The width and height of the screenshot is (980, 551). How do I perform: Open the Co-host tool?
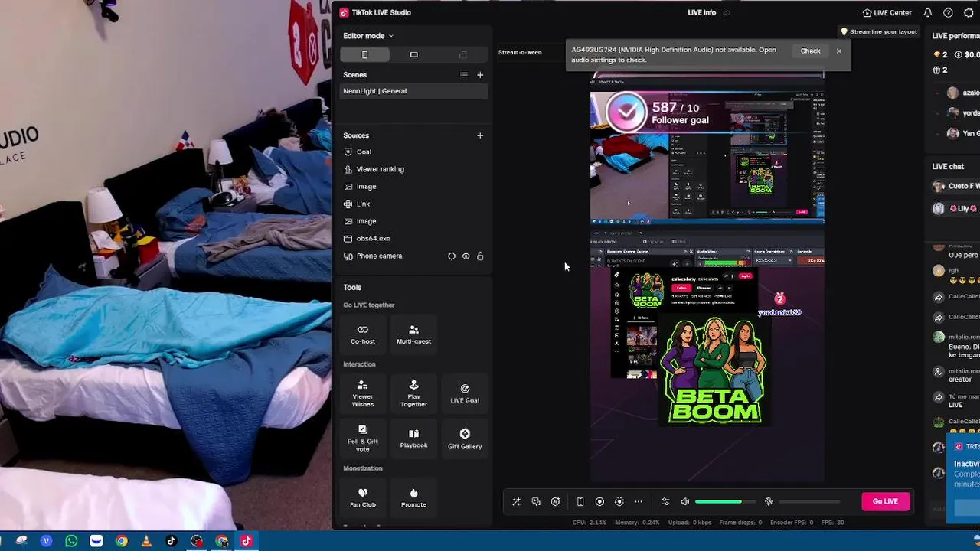pos(363,334)
